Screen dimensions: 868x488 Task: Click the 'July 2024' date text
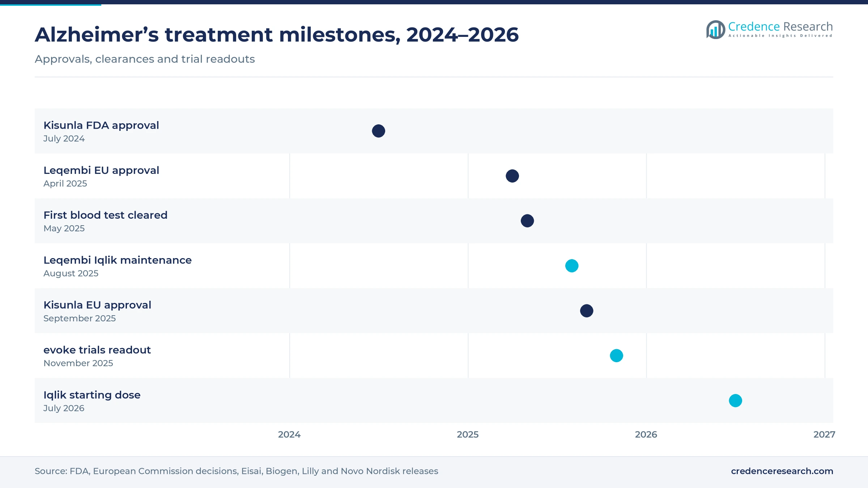(x=64, y=138)
